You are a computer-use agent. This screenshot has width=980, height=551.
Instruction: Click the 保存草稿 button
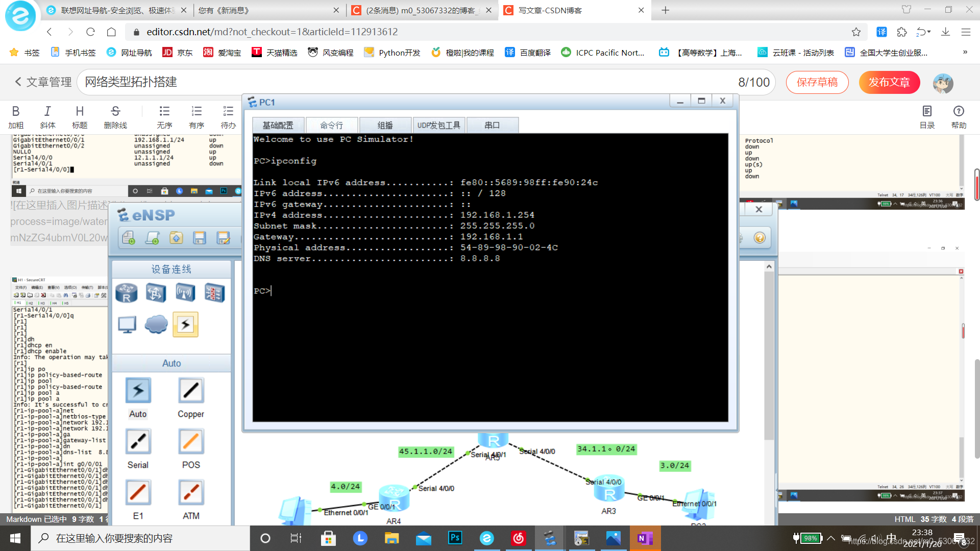coord(817,82)
